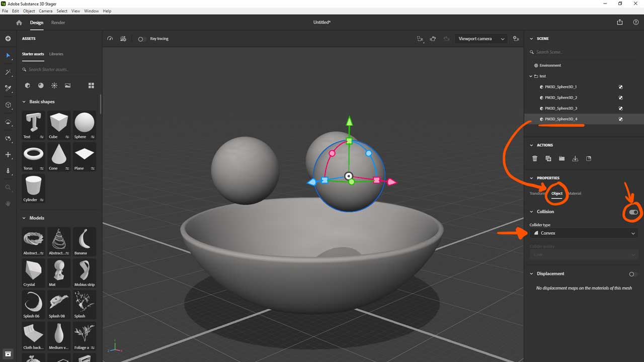Image resolution: width=644 pixels, height=362 pixels.
Task: Click the Share/export icon at top right
Action: point(619,22)
